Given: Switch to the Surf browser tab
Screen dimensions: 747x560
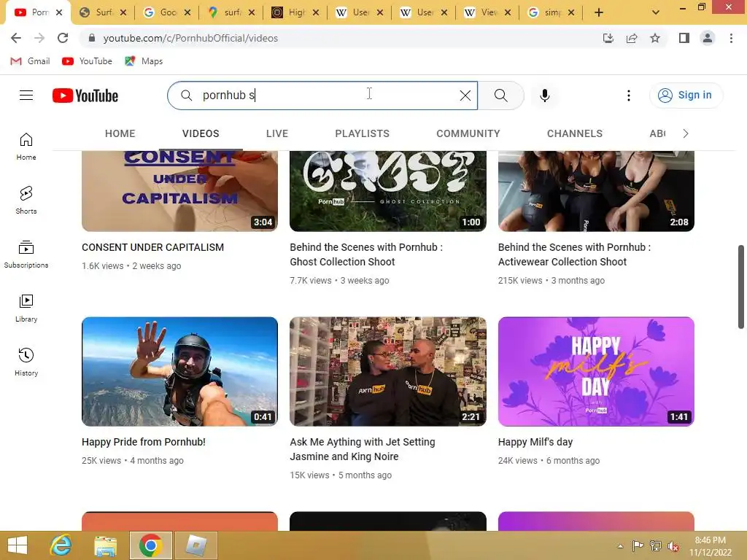Looking at the screenshot, I should coord(104,12).
